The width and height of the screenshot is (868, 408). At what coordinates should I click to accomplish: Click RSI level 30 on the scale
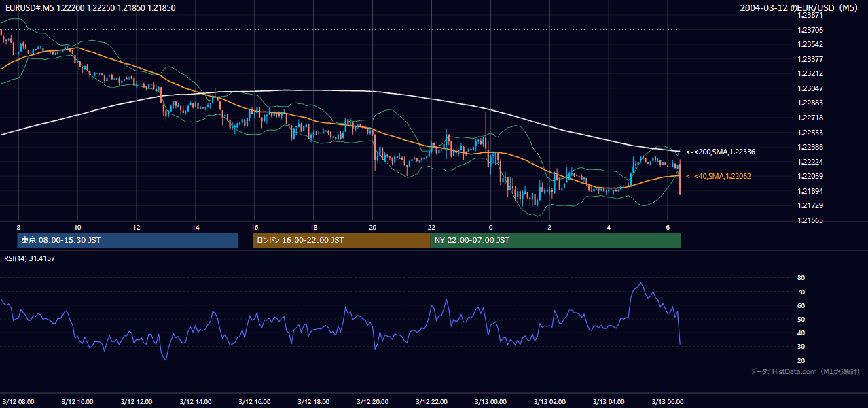pyautogui.click(x=801, y=346)
